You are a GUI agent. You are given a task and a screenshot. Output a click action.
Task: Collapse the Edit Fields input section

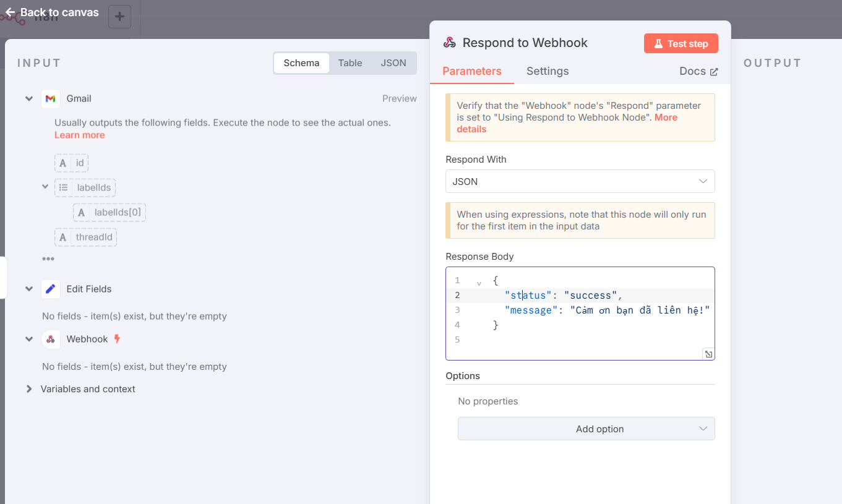(29, 289)
